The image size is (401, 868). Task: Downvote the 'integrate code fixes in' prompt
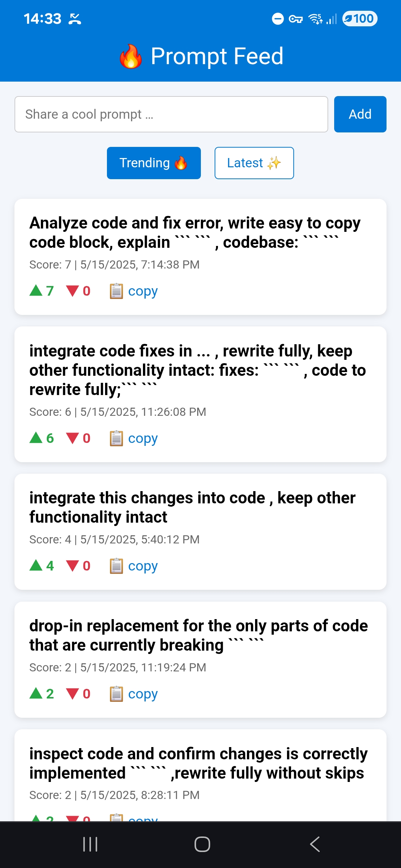point(78,438)
